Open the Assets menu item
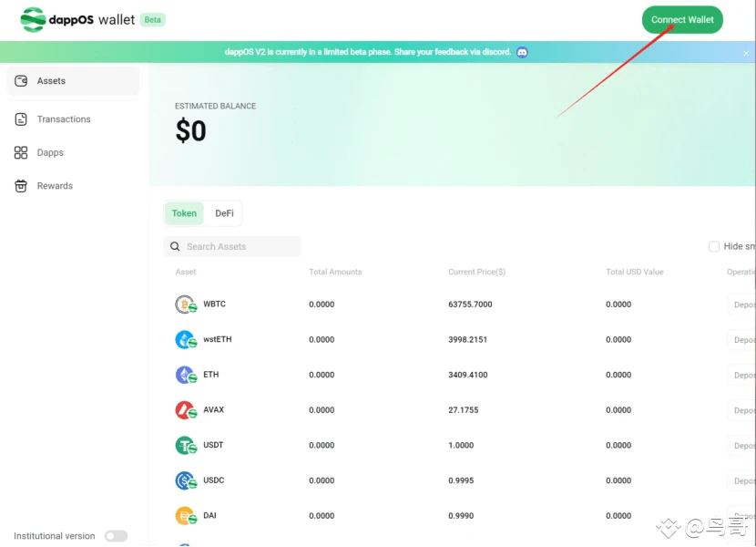 pos(73,80)
